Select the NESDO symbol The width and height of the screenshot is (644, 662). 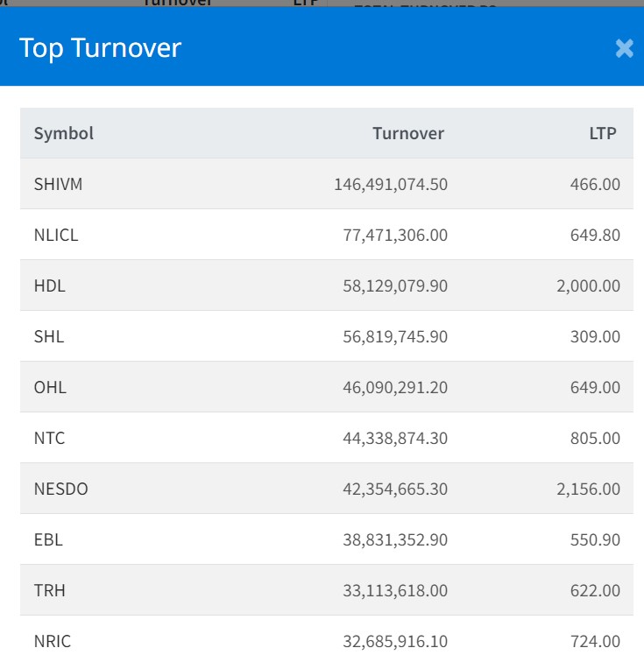(x=60, y=489)
